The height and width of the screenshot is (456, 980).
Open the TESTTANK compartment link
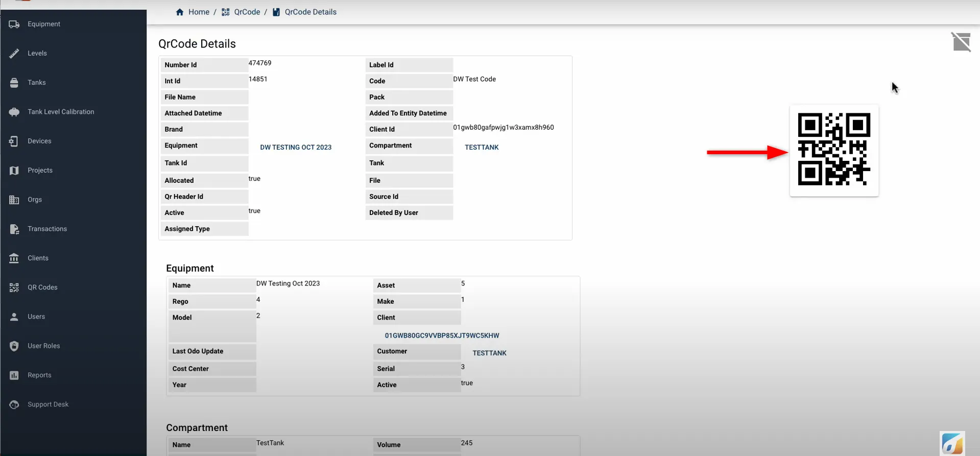482,147
